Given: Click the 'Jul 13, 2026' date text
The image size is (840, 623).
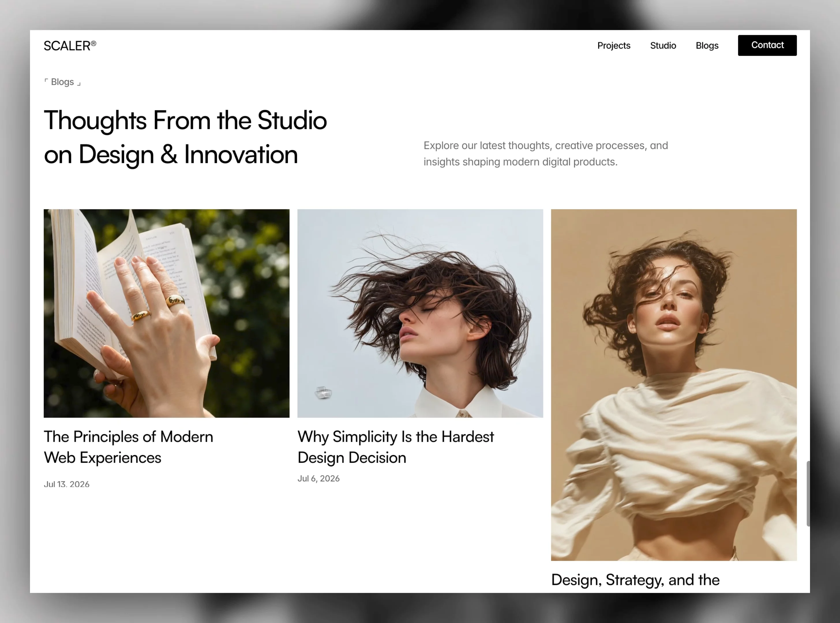Looking at the screenshot, I should [66, 484].
